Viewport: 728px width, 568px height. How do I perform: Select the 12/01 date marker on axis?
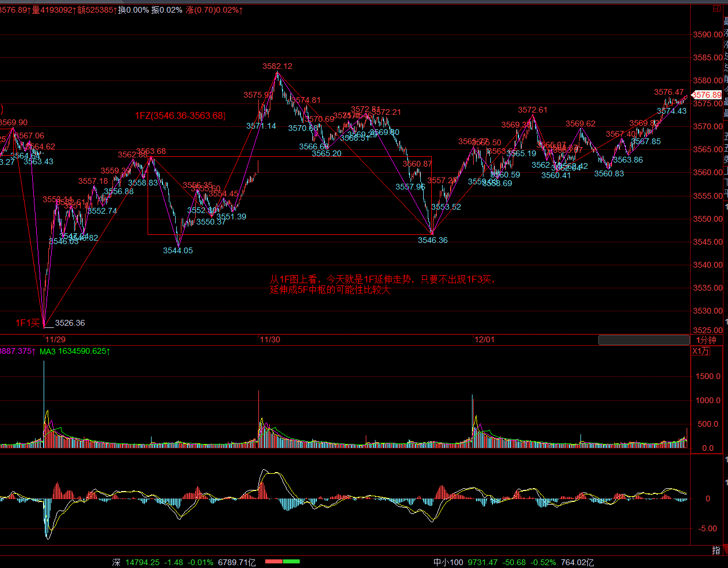click(484, 339)
